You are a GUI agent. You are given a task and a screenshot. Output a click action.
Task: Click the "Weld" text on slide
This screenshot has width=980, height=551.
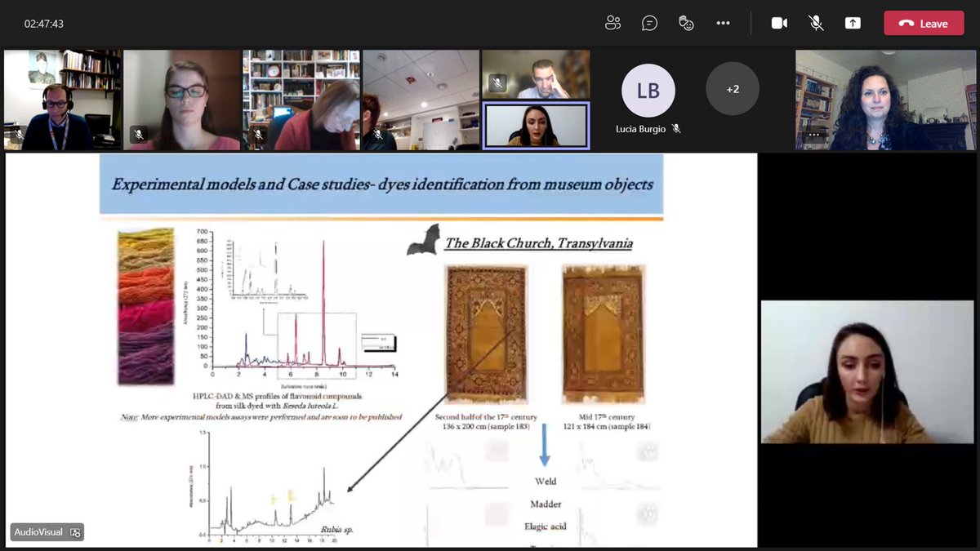pos(546,482)
